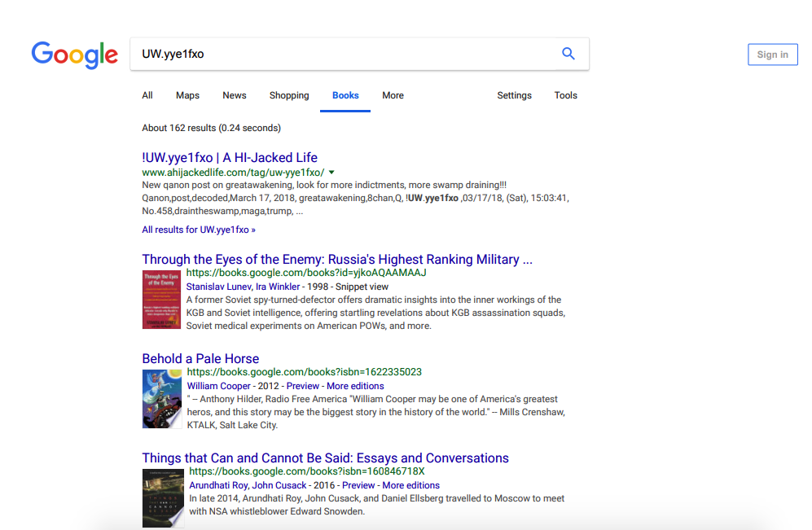The image size is (812, 530).
Task: Open 'Through the Eyes of the Enemy' result
Action: 337,260
